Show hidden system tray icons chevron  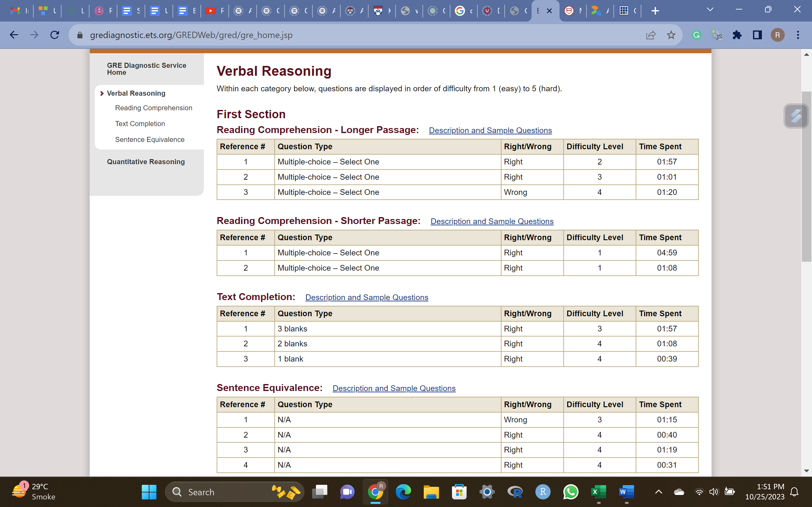coord(658,492)
